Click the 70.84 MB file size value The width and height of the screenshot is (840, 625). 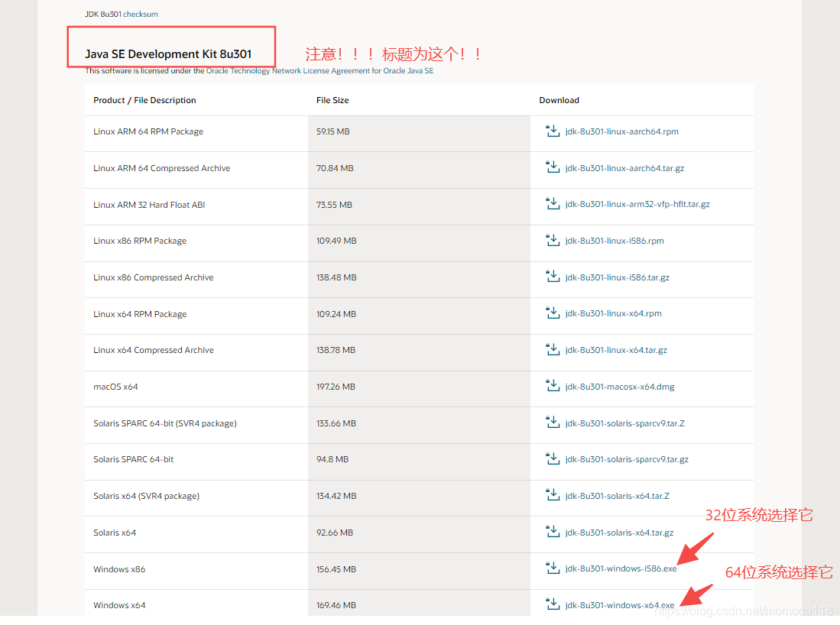(335, 168)
